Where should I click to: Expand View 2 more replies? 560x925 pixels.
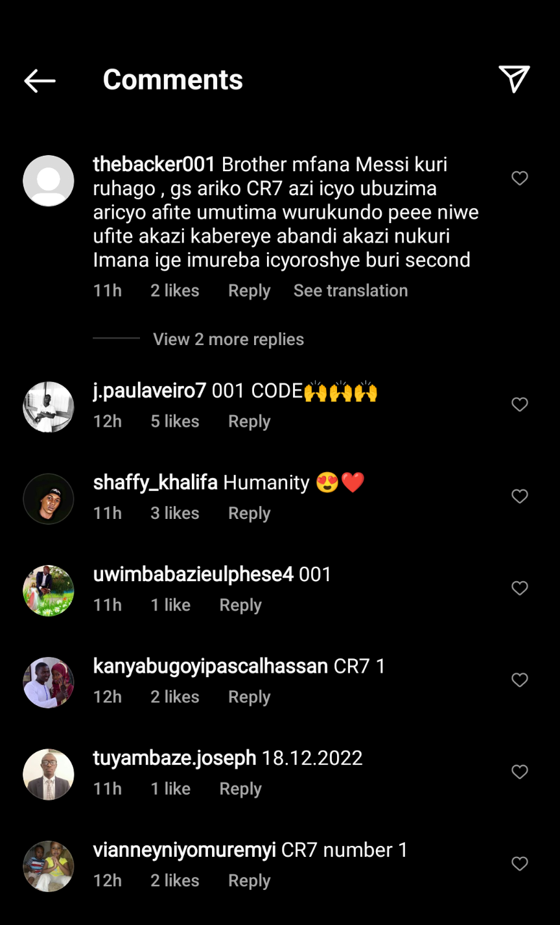click(228, 339)
